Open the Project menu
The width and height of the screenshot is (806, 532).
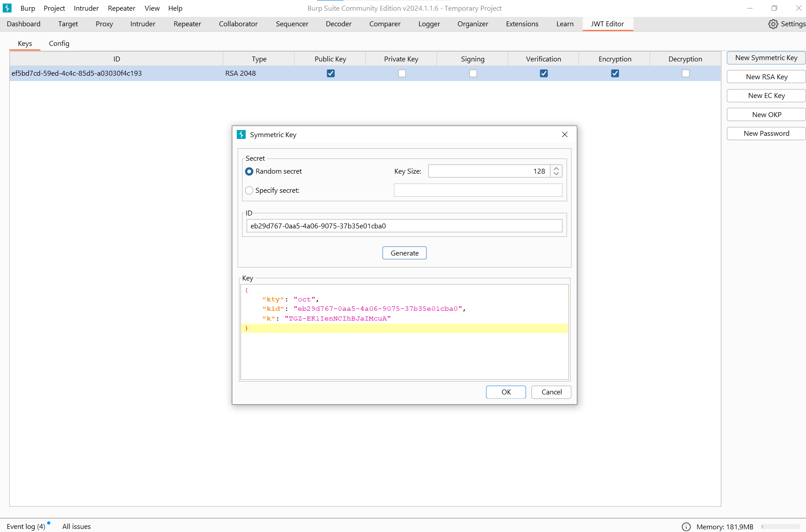(54, 8)
